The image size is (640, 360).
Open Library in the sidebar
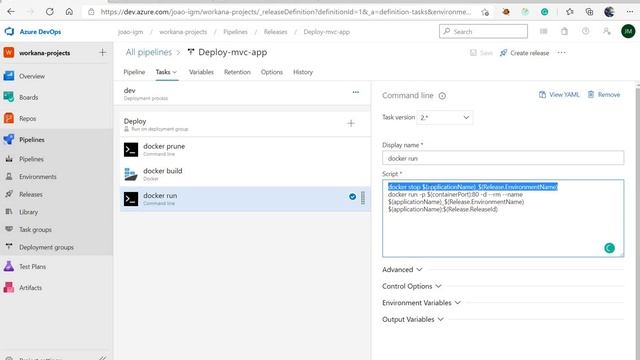[28, 212]
